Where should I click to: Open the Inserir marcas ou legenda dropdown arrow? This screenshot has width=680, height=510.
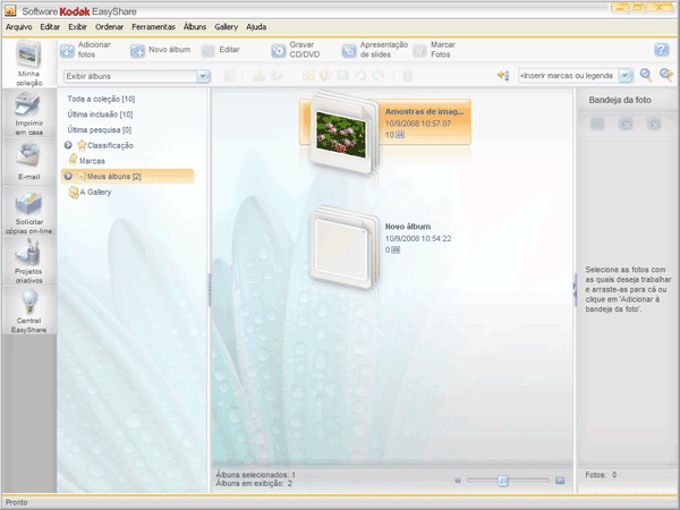pyautogui.click(x=625, y=75)
